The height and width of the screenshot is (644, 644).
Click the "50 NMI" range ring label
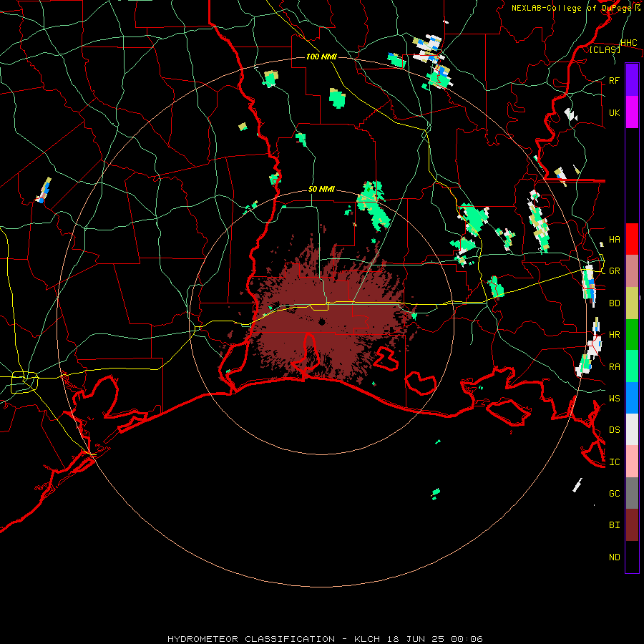point(321,190)
